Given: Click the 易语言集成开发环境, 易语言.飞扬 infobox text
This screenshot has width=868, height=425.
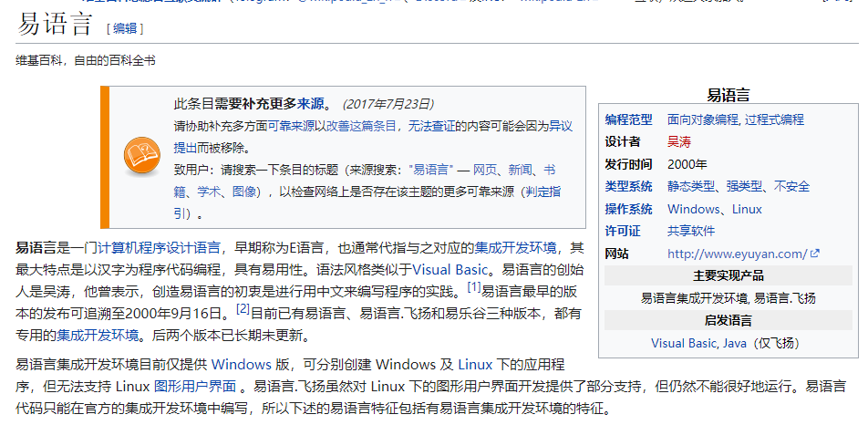Looking at the screenshot, I should pos(728,298).
